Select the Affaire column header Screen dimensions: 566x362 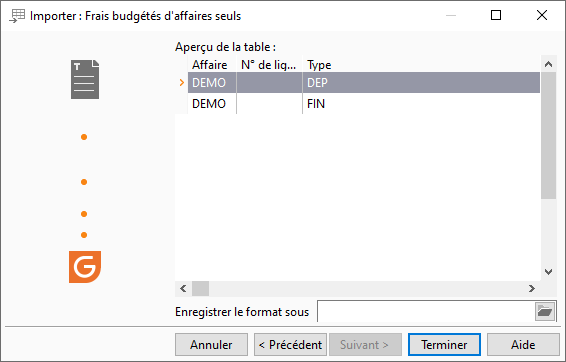(x=212, y=65)
